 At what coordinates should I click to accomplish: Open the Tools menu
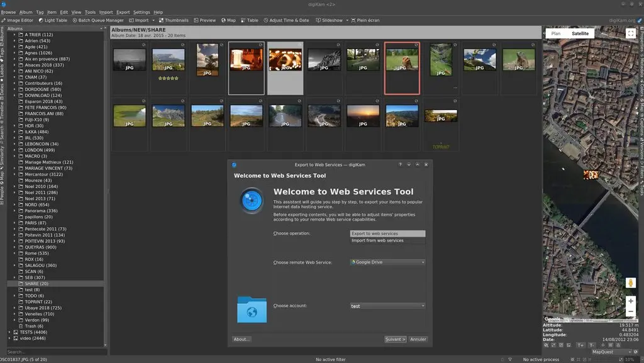(90, 12)
